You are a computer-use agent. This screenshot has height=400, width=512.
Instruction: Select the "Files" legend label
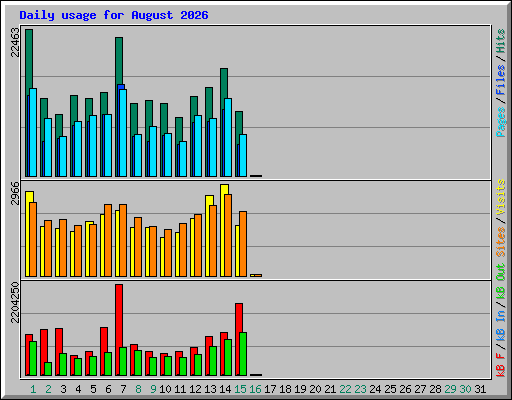tap(501, 79)
